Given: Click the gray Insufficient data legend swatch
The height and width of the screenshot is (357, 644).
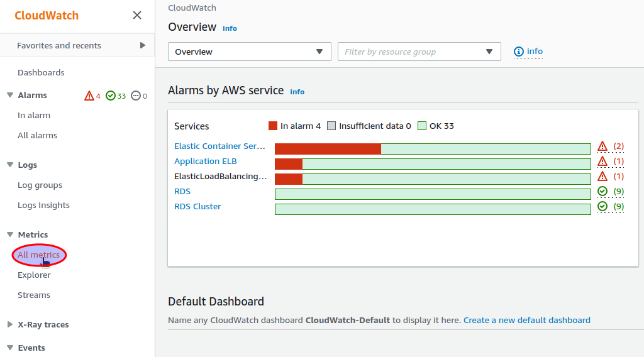Looking at the screenshot, I should coord(331,126).
